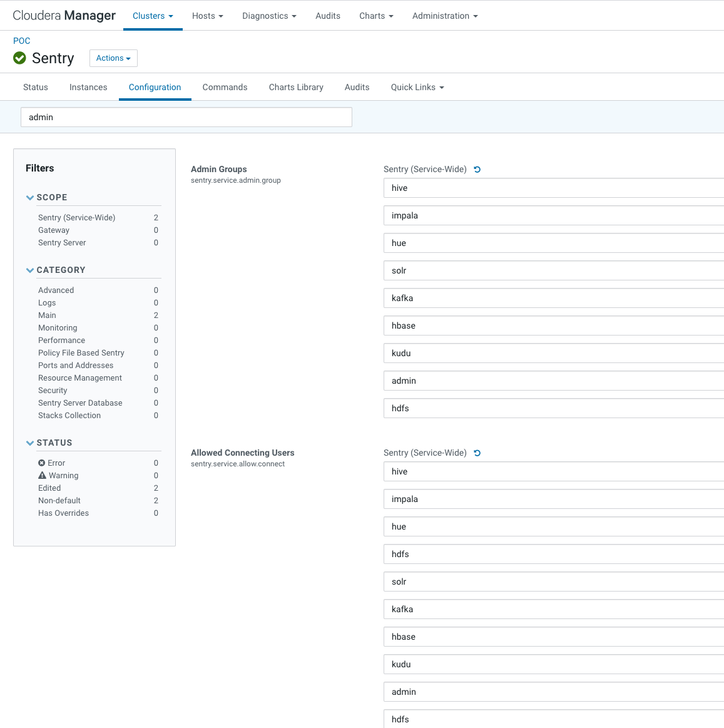This screenshot has width=724, height=728.
Task: Expand the Quick Links menu
Action: coord(417,87)
